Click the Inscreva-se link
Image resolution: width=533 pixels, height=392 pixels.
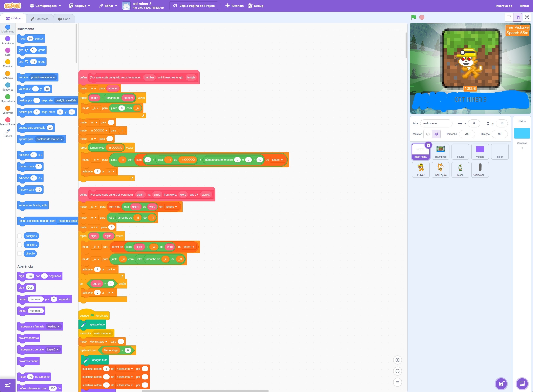[x=504, y=6]
